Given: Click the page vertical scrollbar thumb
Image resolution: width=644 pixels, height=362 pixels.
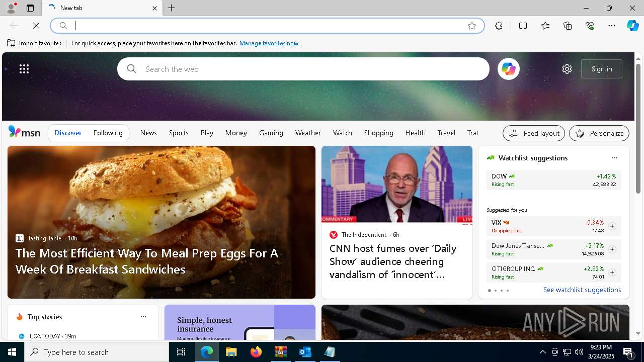Looking at the screenshot, I should point(638,129).
